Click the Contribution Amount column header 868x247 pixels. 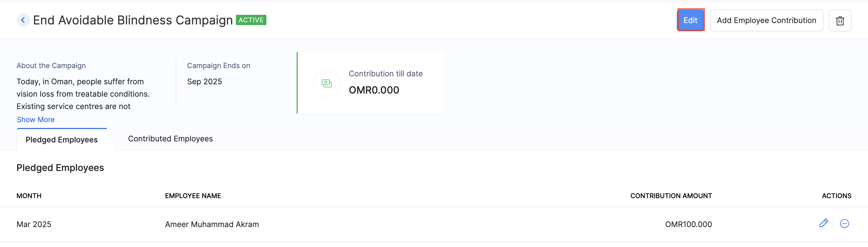coord(671,196)
